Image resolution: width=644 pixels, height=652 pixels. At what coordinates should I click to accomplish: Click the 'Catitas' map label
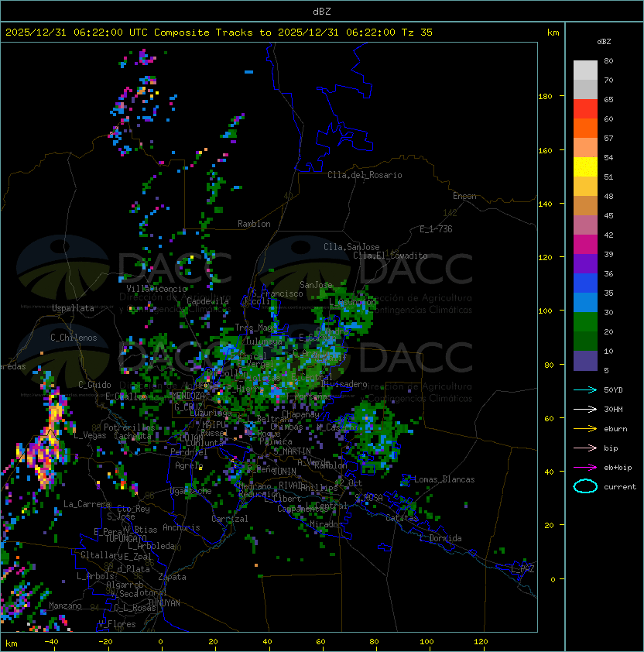(x=402, y=519)
